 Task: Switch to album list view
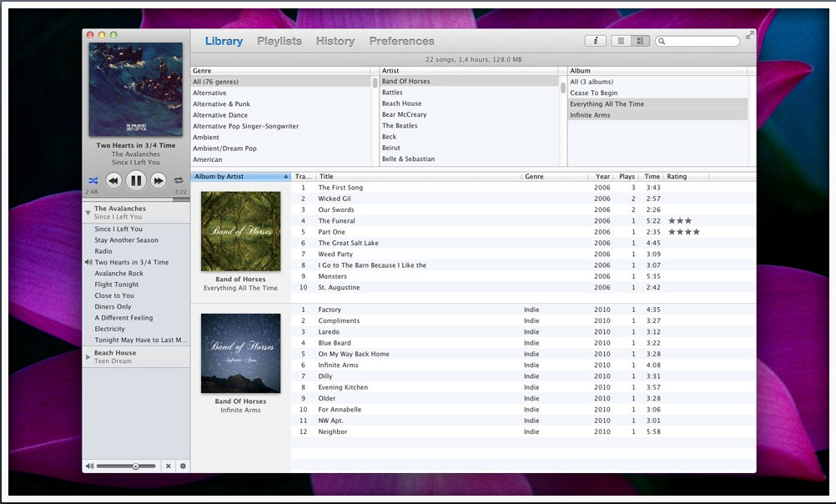coord(640,41)
